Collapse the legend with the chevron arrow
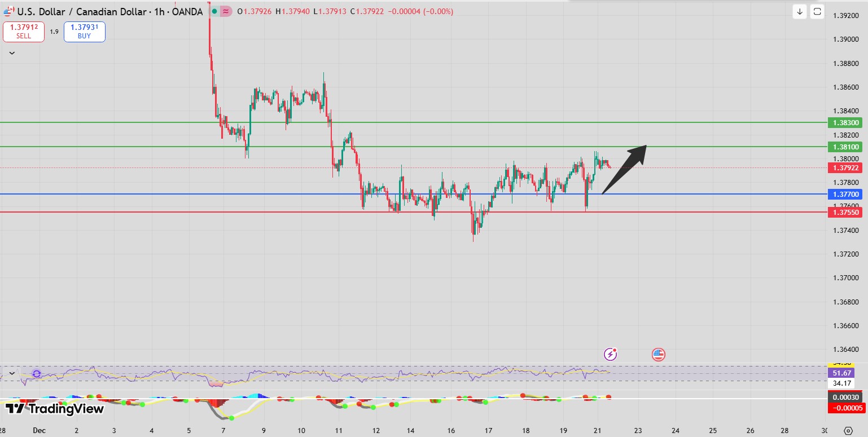The width and height of the screenshot is (868, 437). [12, 52]
